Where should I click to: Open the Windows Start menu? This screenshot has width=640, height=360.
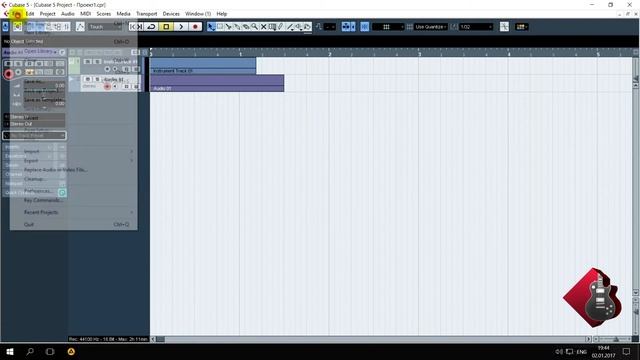[10, 351]
